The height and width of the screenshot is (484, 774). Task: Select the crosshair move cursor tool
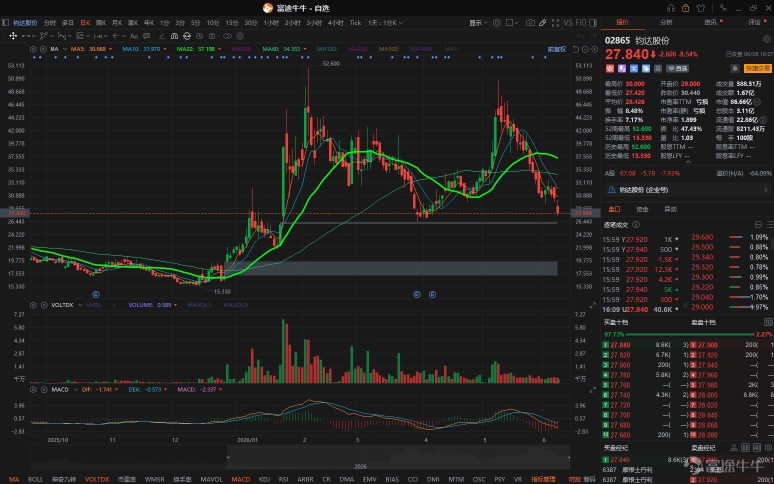pos(13,36)
